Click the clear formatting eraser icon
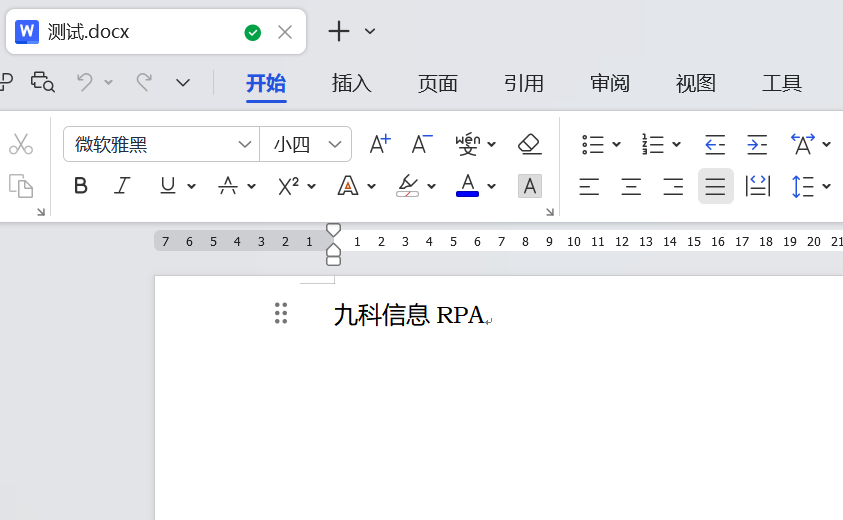 pyautogui.click(x=530, y=144)
